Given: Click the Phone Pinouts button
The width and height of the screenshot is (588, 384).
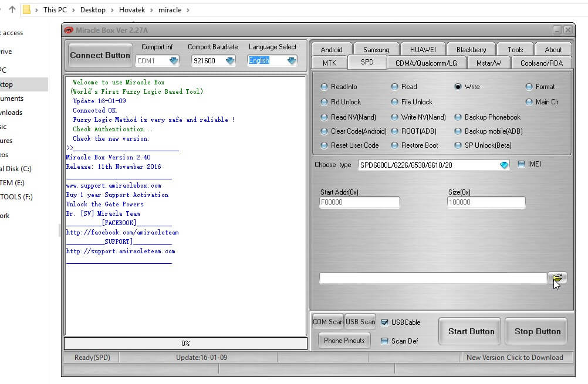Looking at the screenshot, I should (343, 340).
